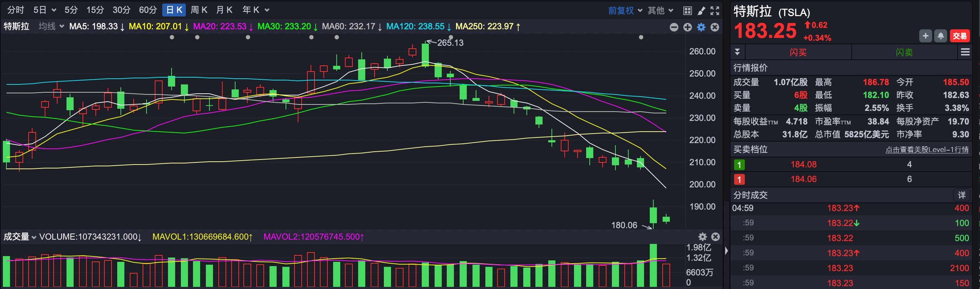Switch to the 5分 interval tab
The width and height of the screenshot is (980, 289).
[x=71, y=10]
